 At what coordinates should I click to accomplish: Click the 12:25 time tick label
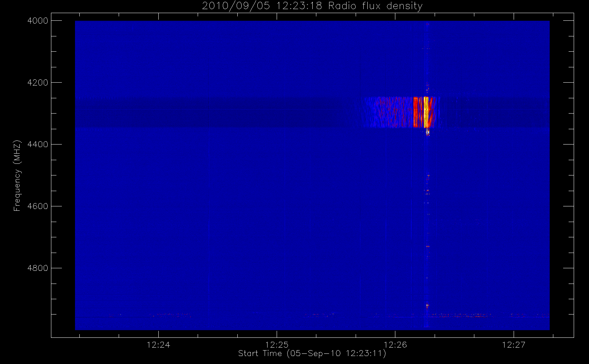(277, 345)
